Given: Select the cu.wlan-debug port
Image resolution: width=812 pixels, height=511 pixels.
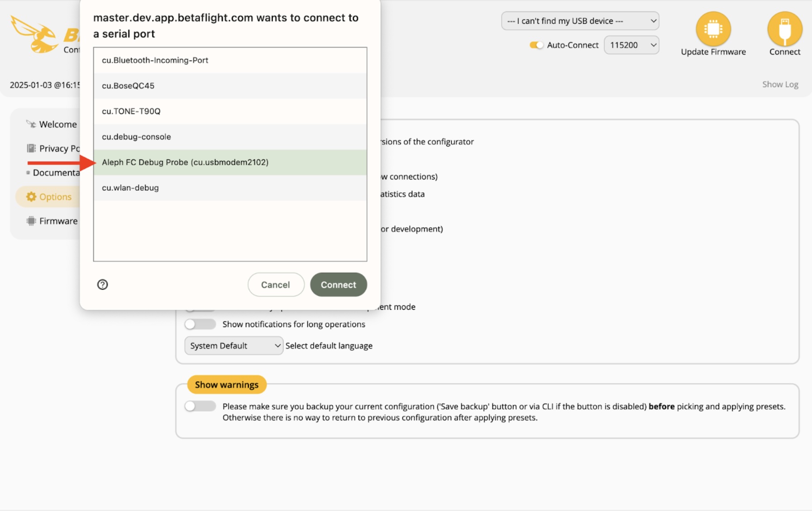Looking at the screenshot, I should 230,188.
